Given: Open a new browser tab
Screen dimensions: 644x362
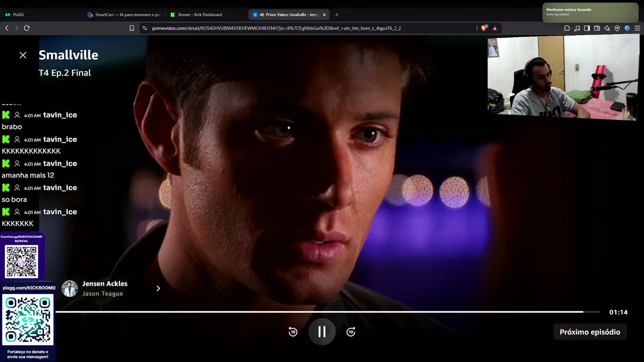Looking at the screenshot, I should (337, 15).
